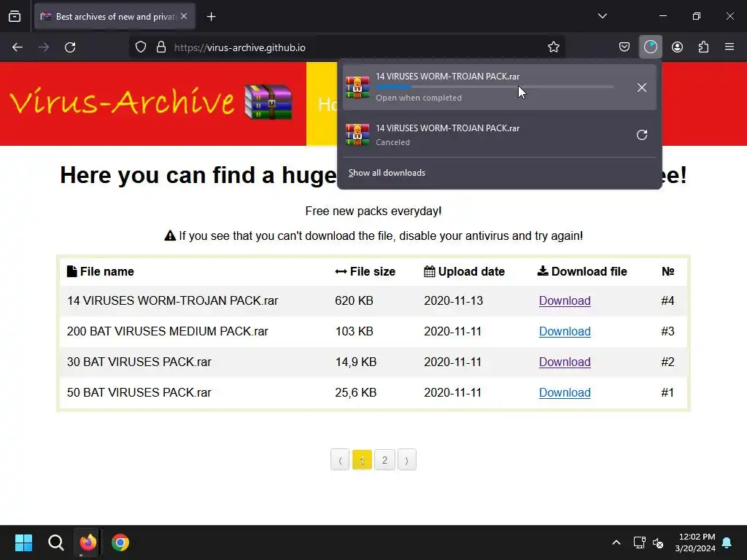Screen dimensions: 747x560
Task: Select the 30 BAT VIRUSES PACK.rar name
Action: pyautogui.click(x=139, y=362)
